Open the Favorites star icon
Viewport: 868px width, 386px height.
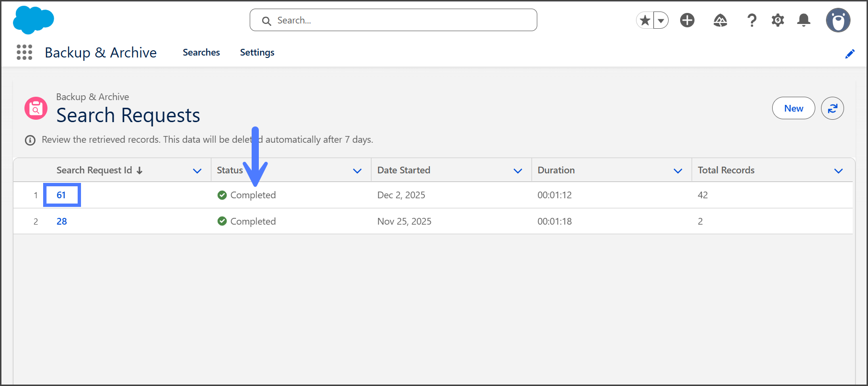pyautogui.click(x=645, y=20)
